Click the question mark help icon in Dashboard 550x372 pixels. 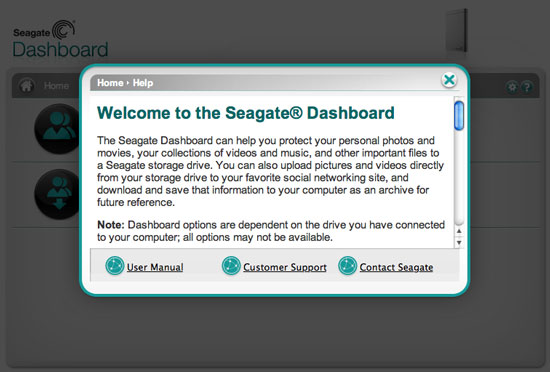point(526,87)
